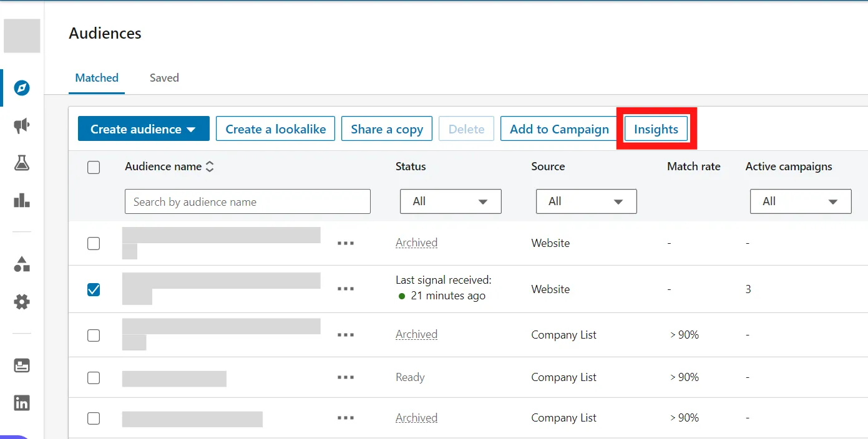Select the Advertise megaphone icon

[x=21, y=125]
